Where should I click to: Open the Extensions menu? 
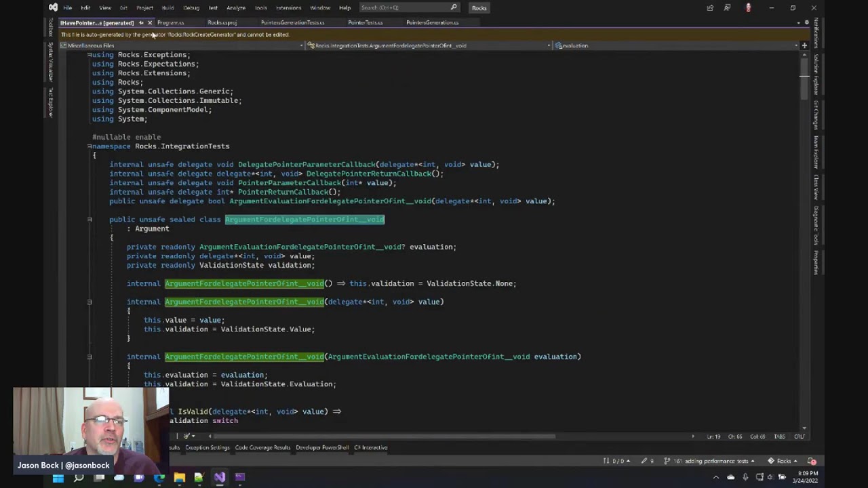[x=289, y=8]
